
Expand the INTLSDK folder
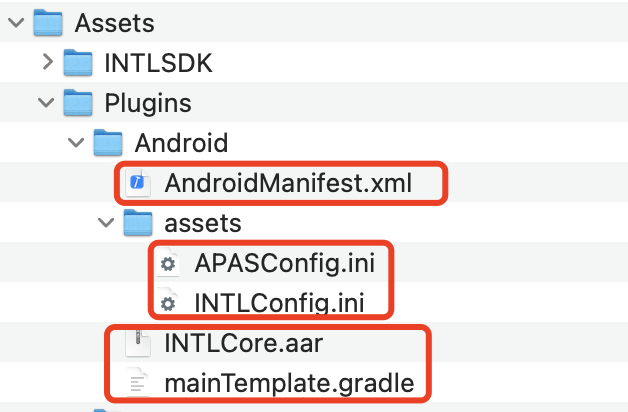46,64
